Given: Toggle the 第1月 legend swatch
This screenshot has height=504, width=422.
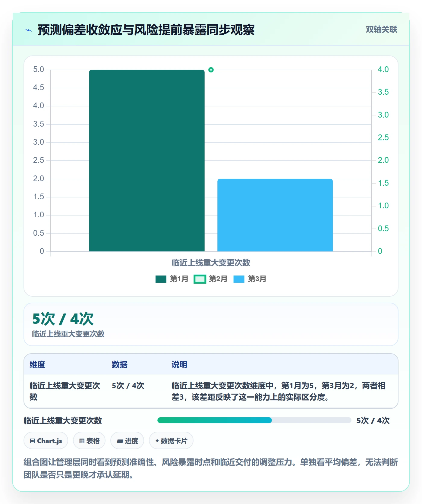Looking at the screenshot, I should (161, 279).
